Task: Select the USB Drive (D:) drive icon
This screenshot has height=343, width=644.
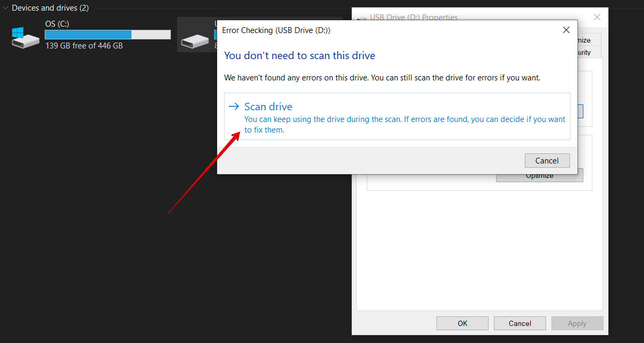Action: tap(195, 40)
